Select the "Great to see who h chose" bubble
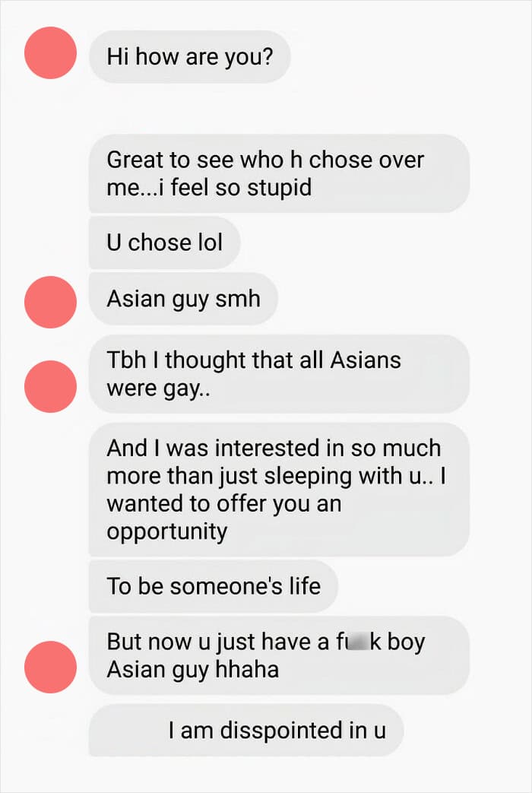Screen dimensions: 532x793 coord(279,173)
